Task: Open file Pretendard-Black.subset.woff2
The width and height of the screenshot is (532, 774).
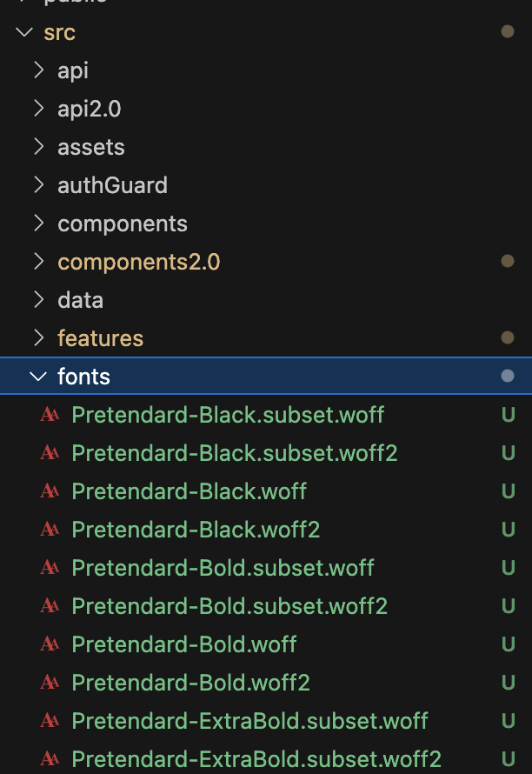Action: tap(235, 453)
